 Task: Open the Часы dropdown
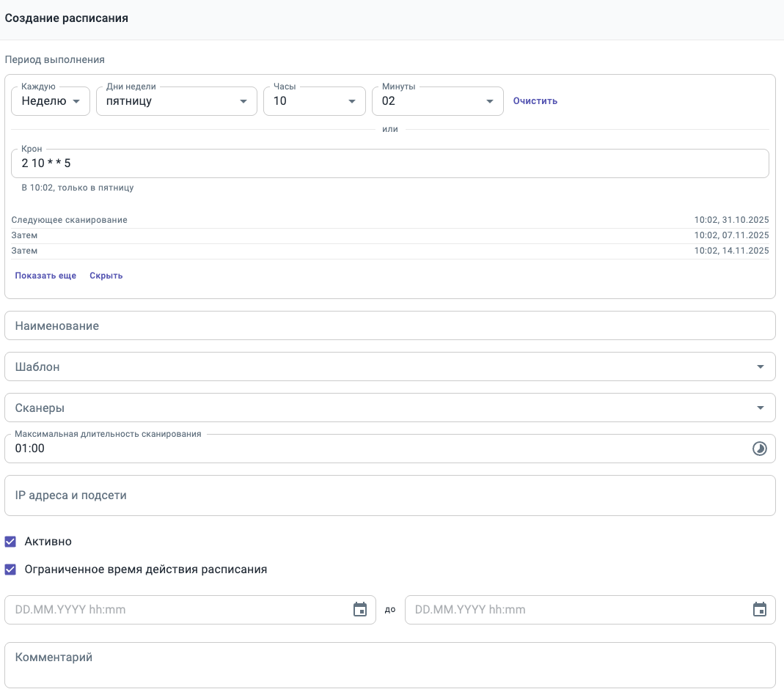314,101
